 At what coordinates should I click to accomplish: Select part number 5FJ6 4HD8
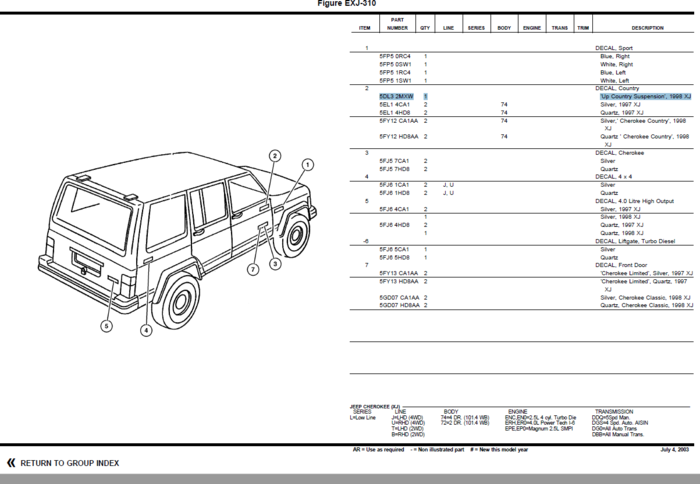coord(395,225)
